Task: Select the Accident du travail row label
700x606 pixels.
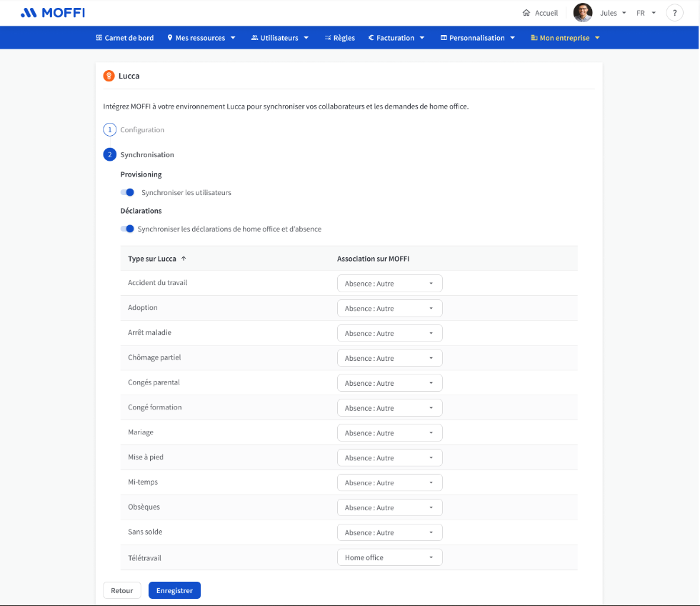Action: [x=158, y=283]
